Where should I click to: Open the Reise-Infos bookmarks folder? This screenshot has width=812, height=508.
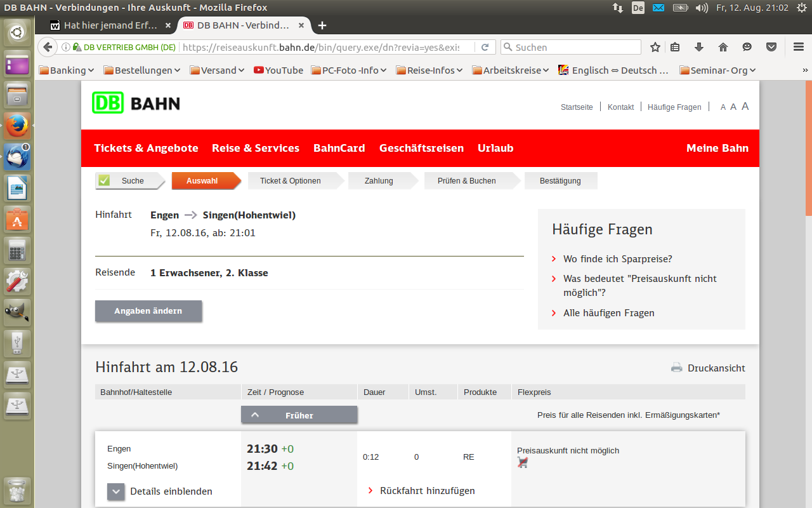(429, 70)
